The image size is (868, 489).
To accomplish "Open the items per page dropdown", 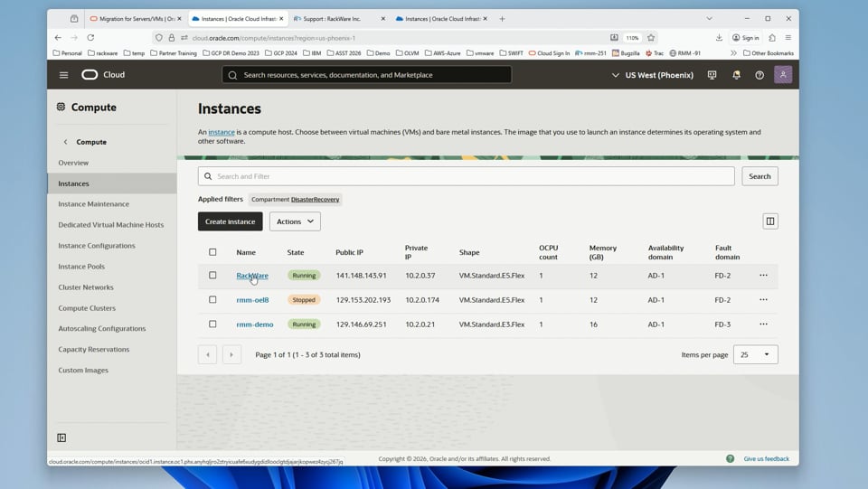I will tap(756, 354).
